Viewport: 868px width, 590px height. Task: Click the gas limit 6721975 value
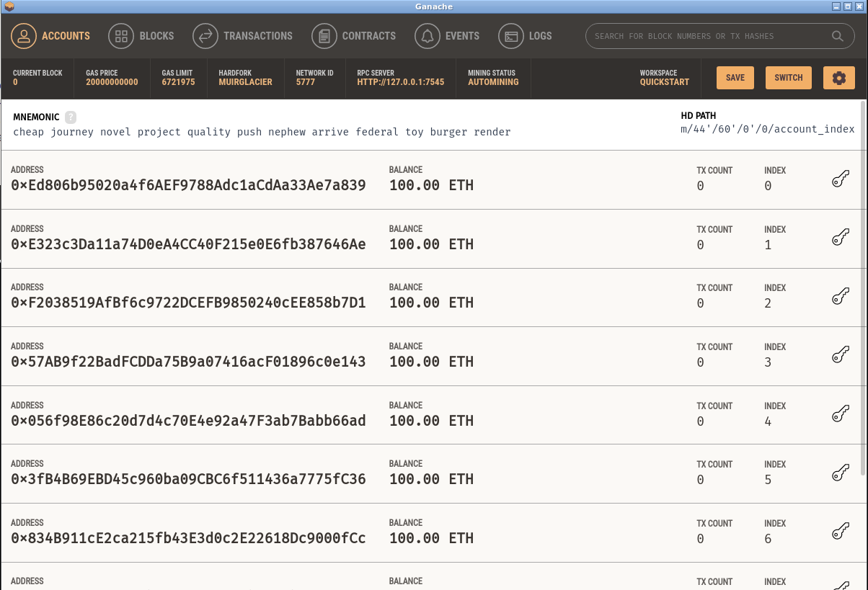pyautogui.click(x=178, y=82)
